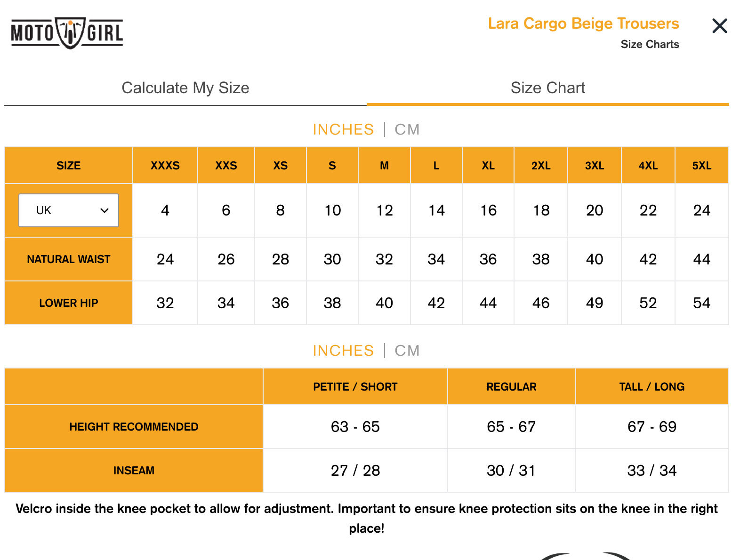
Task: Open the UK size region dropdown
Action: point(69,210)
